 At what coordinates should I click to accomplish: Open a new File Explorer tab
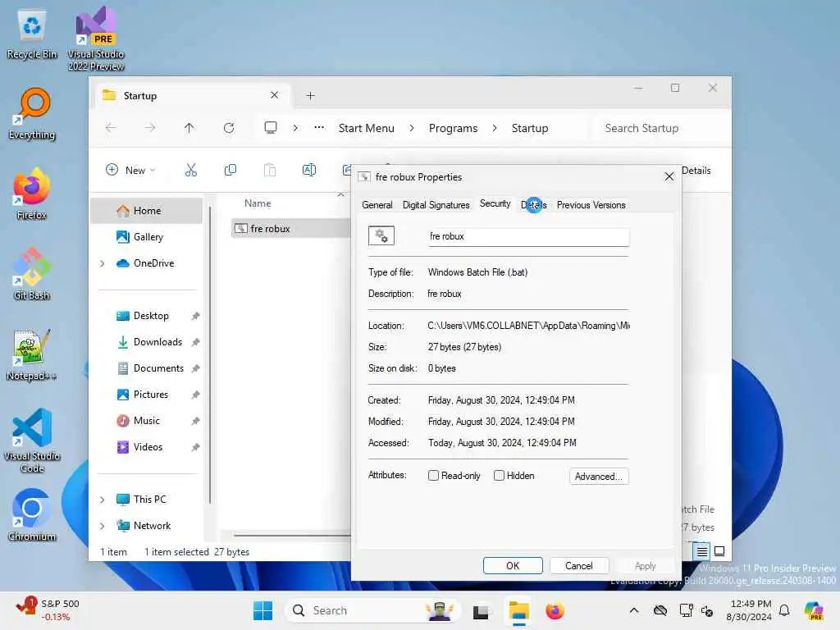[x=310, y=96]
